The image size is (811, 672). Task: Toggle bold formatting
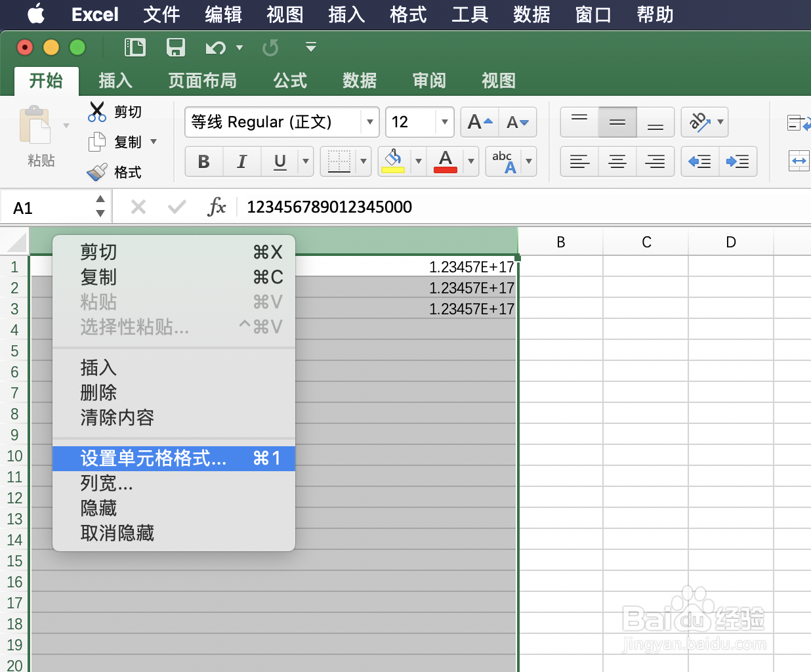(204, 161)
